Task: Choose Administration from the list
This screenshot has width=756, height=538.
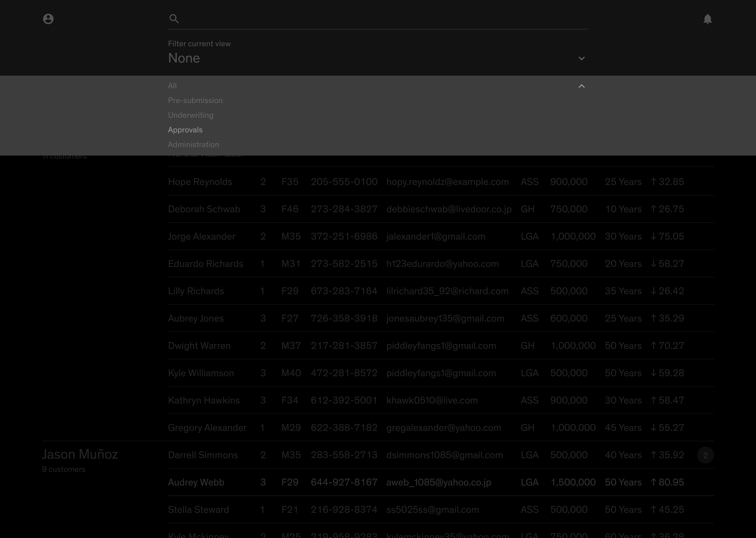Action: 194,144
